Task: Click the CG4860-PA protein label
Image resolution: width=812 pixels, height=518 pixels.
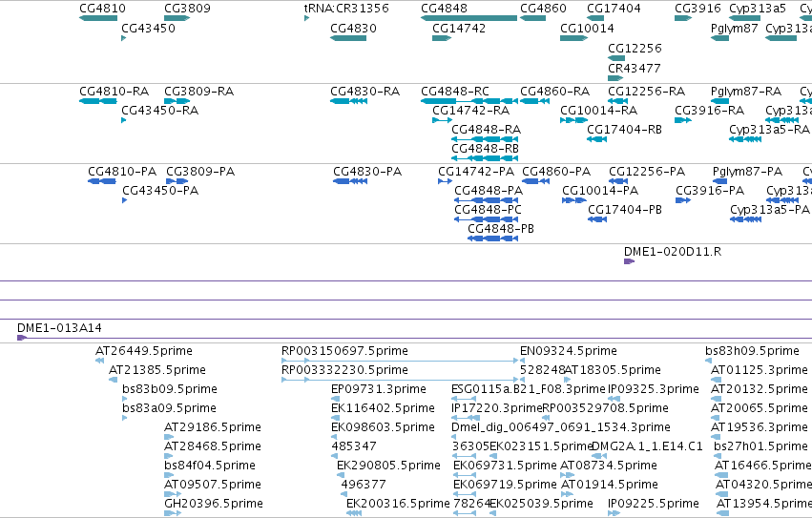Action: 556,172
